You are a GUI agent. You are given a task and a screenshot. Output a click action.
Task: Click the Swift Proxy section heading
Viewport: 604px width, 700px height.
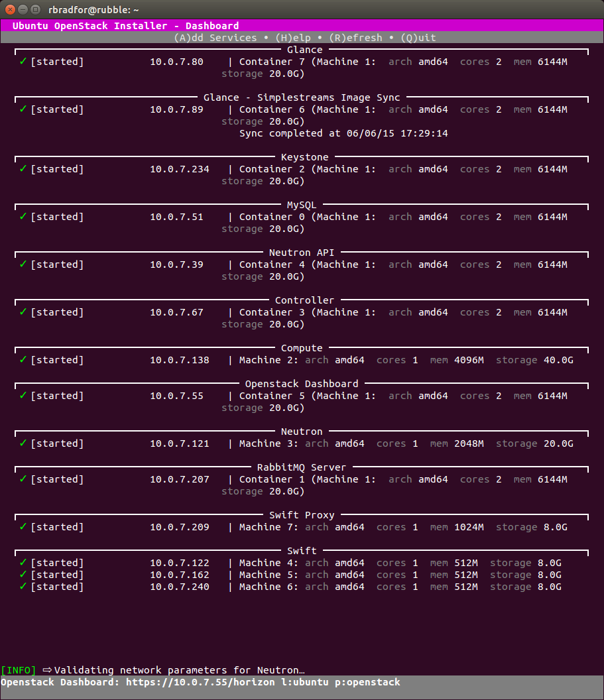[x=302, y=515]
